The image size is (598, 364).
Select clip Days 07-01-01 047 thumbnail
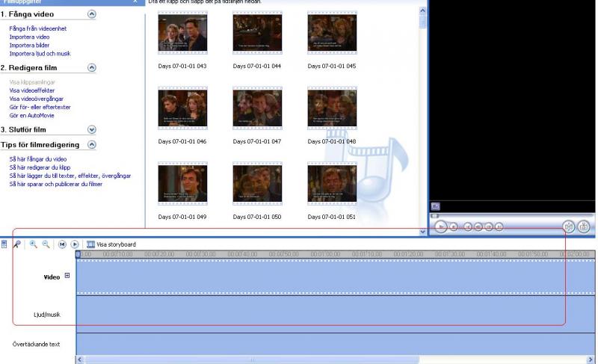tap(257, 108)
